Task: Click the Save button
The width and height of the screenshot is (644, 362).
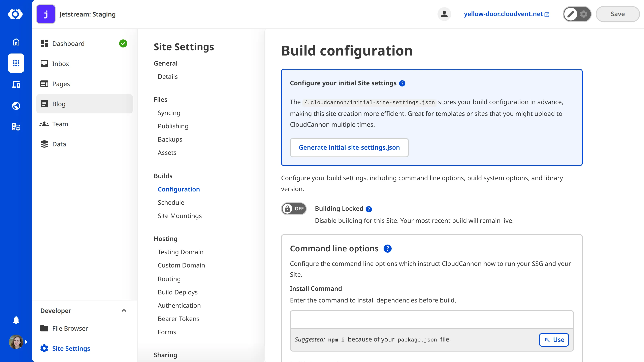Action: pyautogui.click(x=617, y=14)
